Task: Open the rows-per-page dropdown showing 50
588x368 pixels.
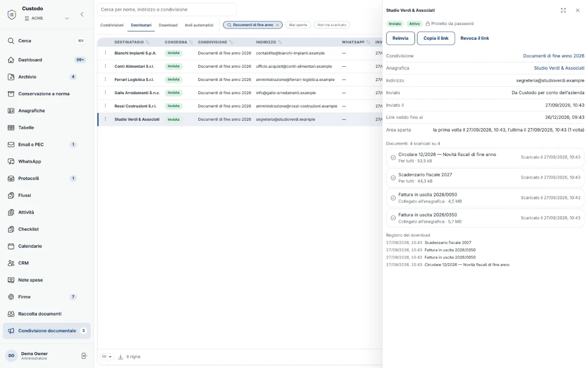Action: click(107, 357)
